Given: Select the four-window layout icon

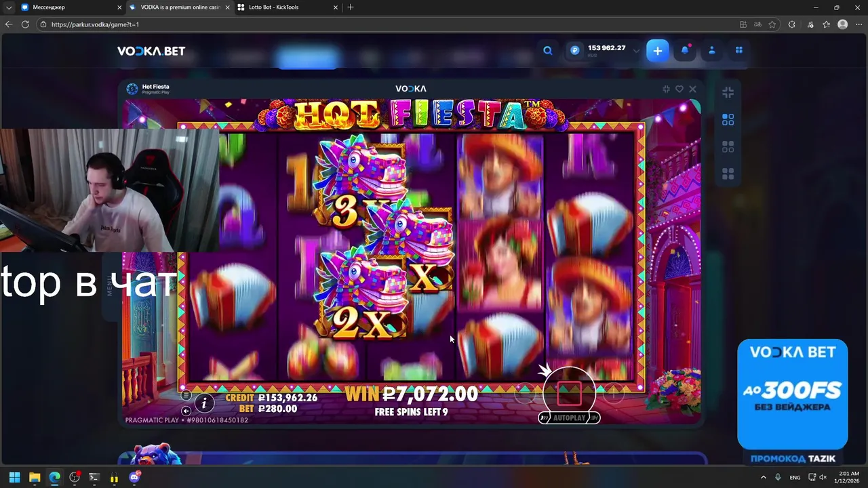Looking at the screenshot, I should pyautogui.click(x=728, y=174).
